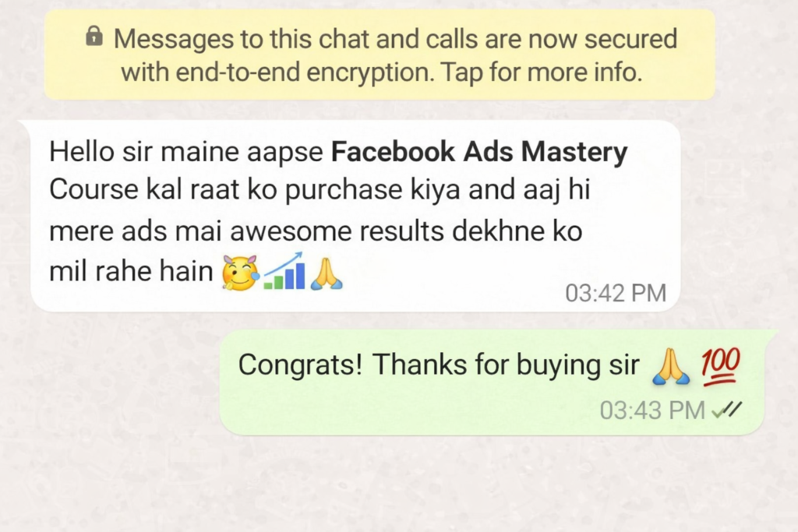Click 'Messages to this chat' text line

395,39
